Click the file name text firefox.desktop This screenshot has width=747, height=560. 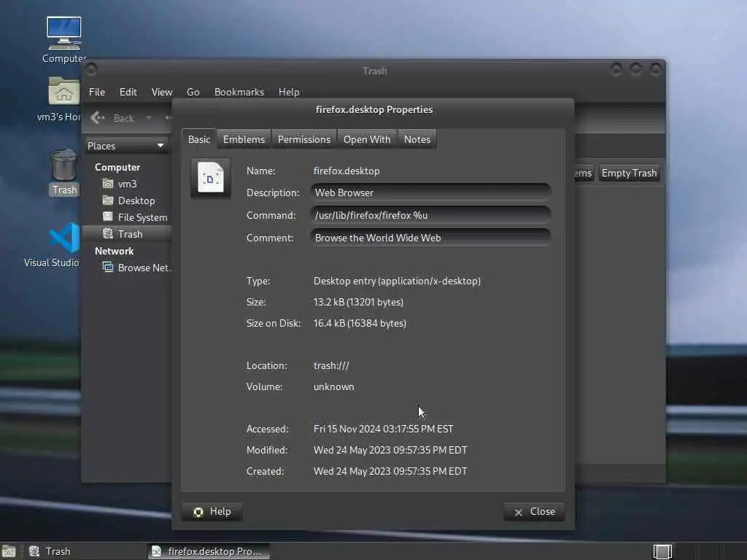[347, 171]
